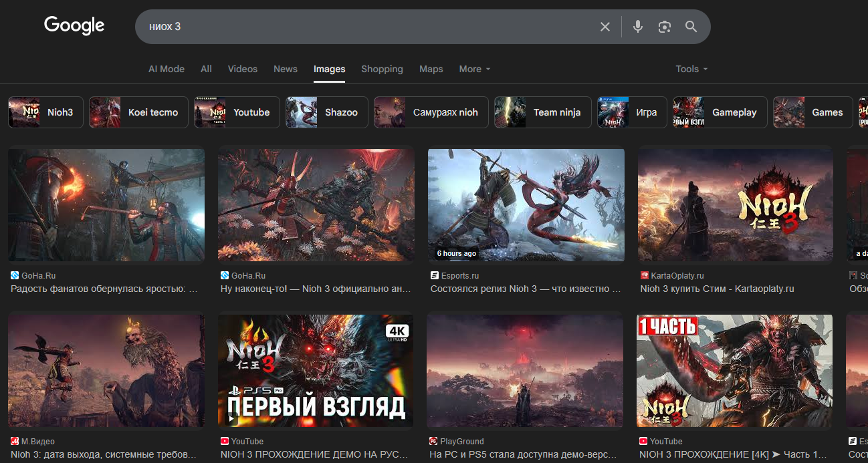Screen dimensions: 868x463
Task: Open the Maps tab
Action: tap(431, 69)
